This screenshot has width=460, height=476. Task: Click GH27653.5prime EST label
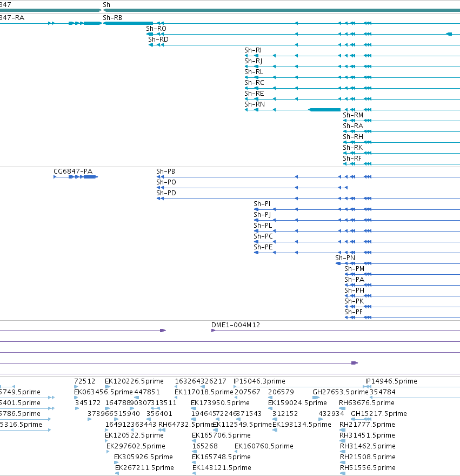coord(341,392)
